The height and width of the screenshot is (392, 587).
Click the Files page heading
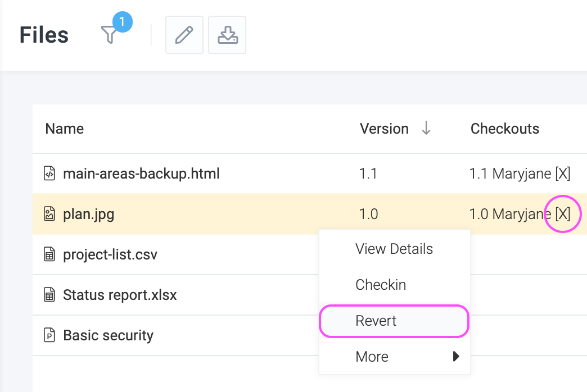(44, 35)
